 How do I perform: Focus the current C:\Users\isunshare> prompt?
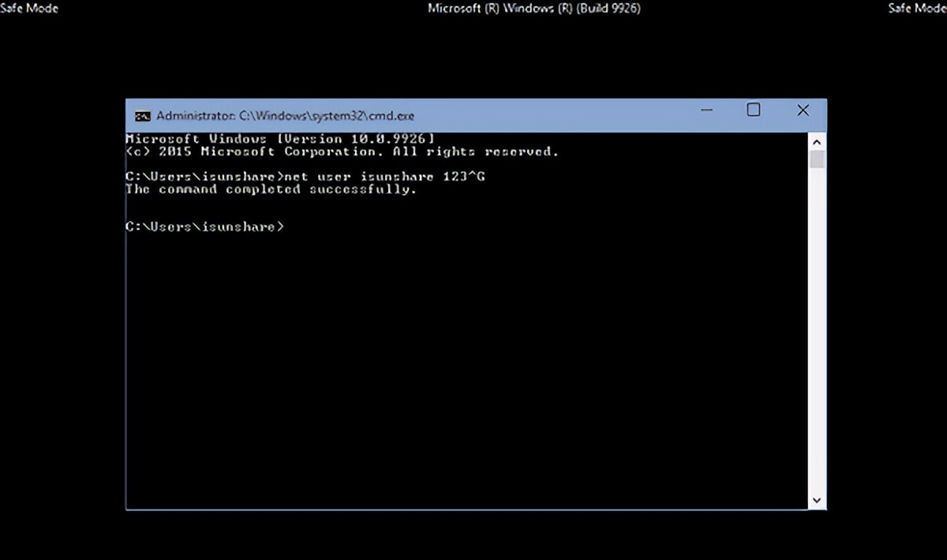coord(204,227)
